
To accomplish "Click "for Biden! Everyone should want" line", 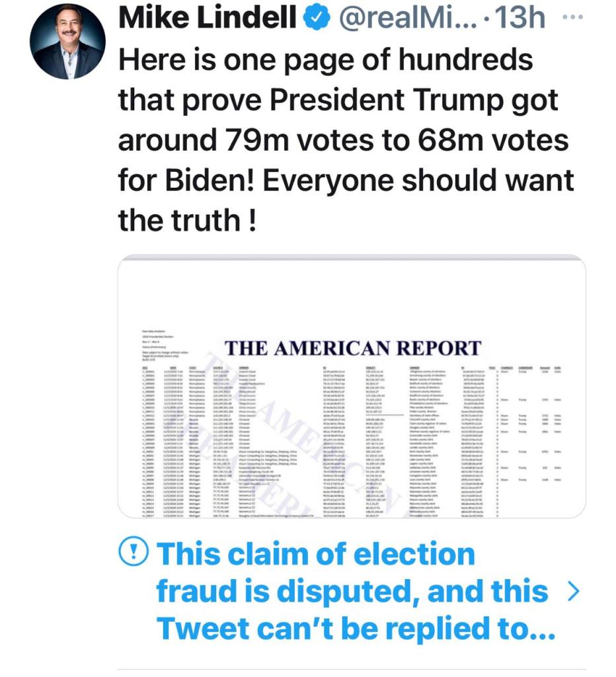I will (x=346, y=180).
